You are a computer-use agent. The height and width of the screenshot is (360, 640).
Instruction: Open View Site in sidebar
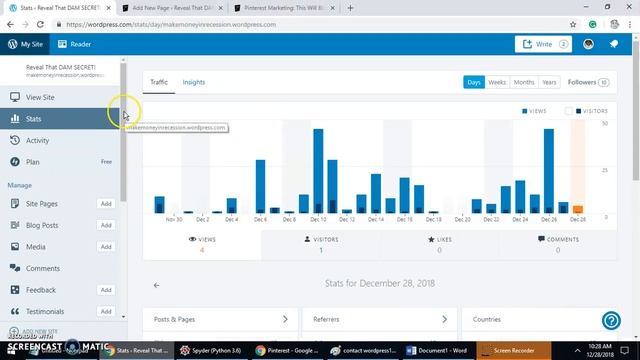(x=60, y=97)
